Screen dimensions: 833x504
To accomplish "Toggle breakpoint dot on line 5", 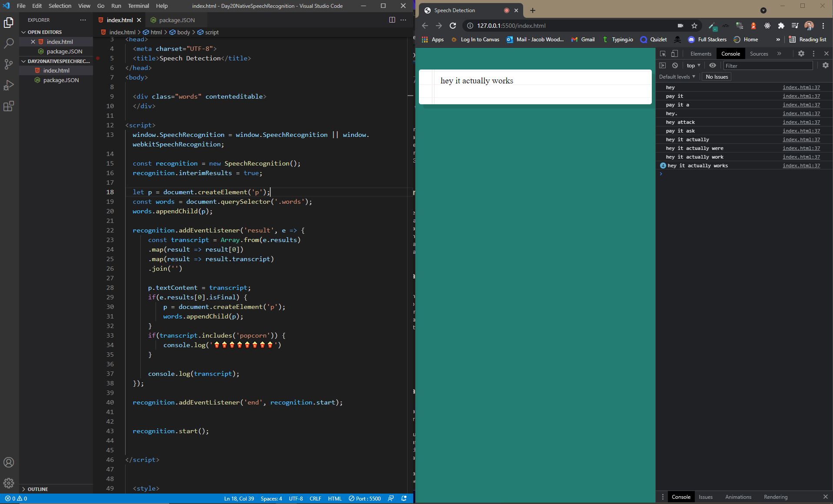I will tap(98, 58).
